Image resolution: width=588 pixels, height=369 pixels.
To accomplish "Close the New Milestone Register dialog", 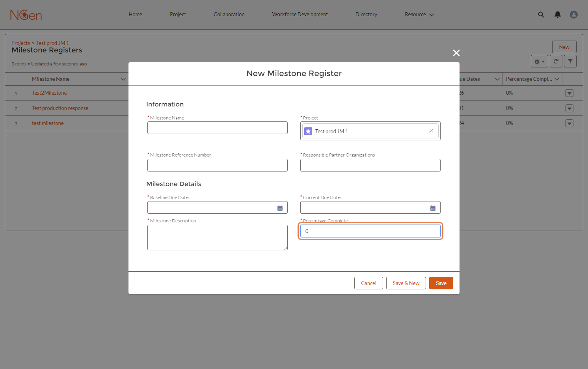I will coord(456,53).
